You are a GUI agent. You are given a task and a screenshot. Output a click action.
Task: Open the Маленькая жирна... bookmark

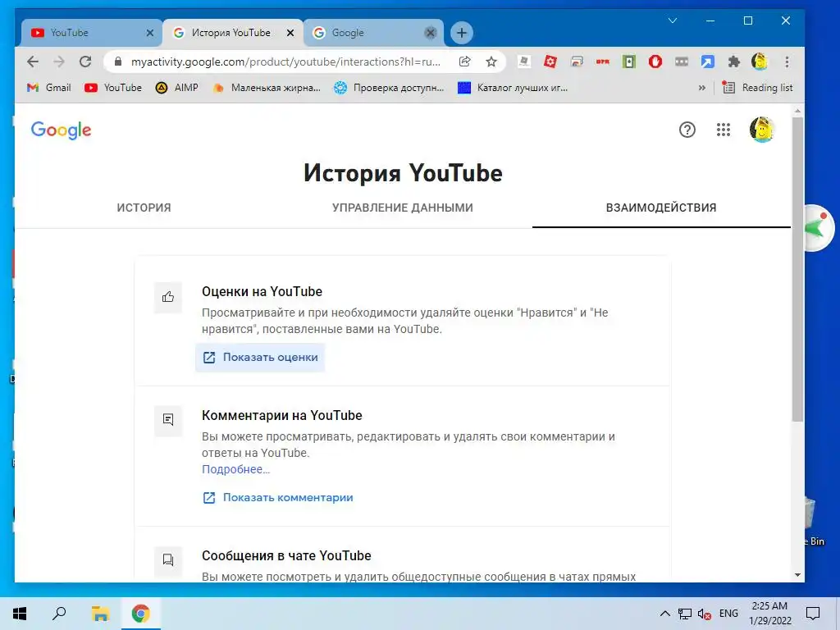(267, 88)
